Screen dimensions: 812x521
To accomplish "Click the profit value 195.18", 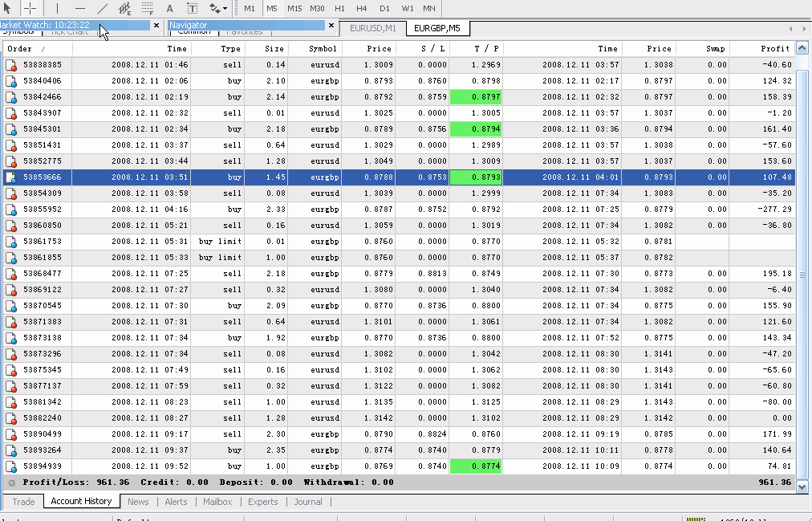I will click(x=777, y=274).
